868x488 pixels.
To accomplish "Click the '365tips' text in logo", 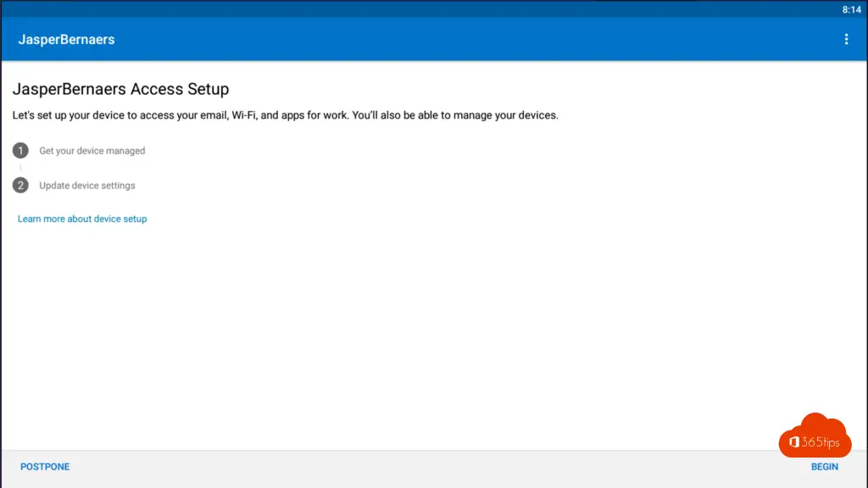I will point(821,442).
